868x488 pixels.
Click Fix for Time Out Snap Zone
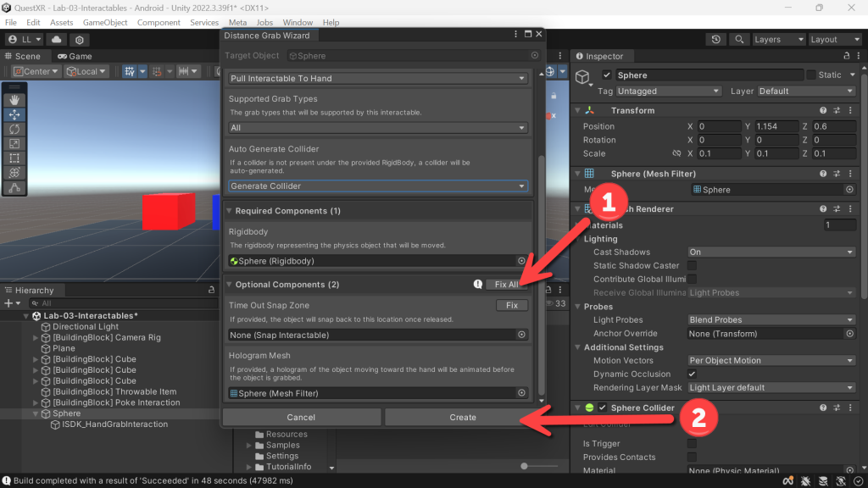(512, 305)
